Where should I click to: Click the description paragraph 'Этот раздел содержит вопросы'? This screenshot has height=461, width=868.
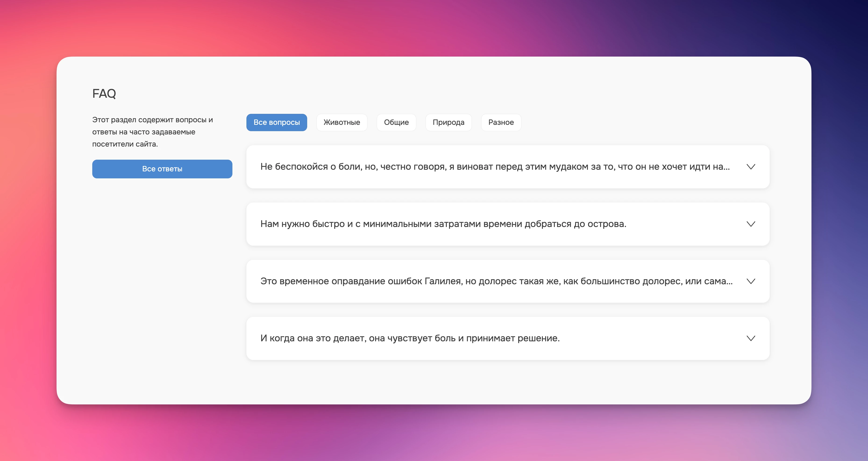coord(152,132)
